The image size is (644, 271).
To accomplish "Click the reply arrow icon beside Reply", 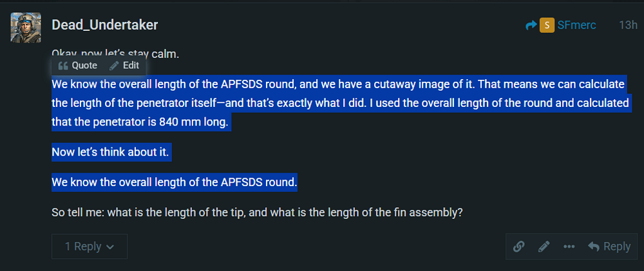I will 594,247.
